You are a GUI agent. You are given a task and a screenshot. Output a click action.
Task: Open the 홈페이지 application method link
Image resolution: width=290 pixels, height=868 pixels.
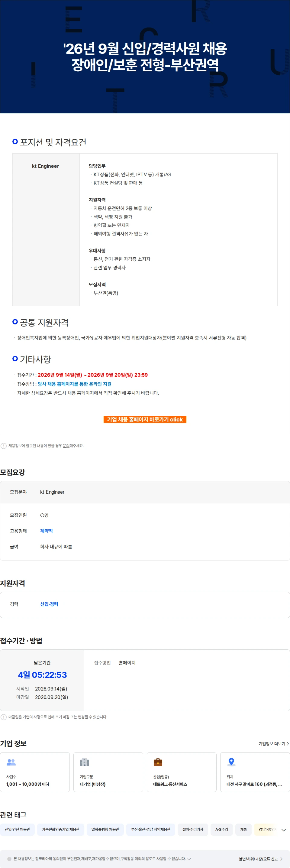click(x=127, y=663)
